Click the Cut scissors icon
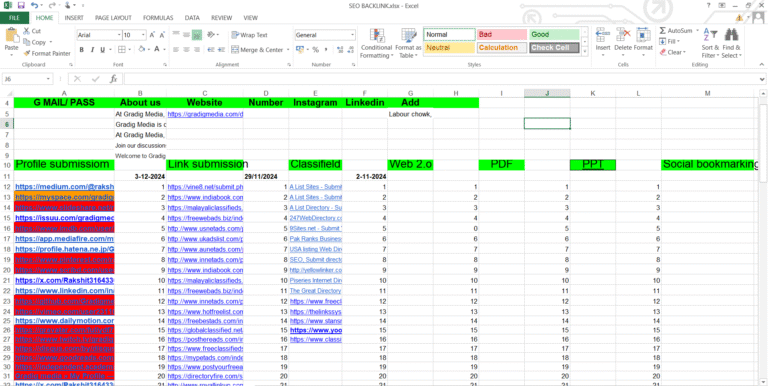Image resolution: width=768 pixels, height=386 pixels. [x=26, y=31]
